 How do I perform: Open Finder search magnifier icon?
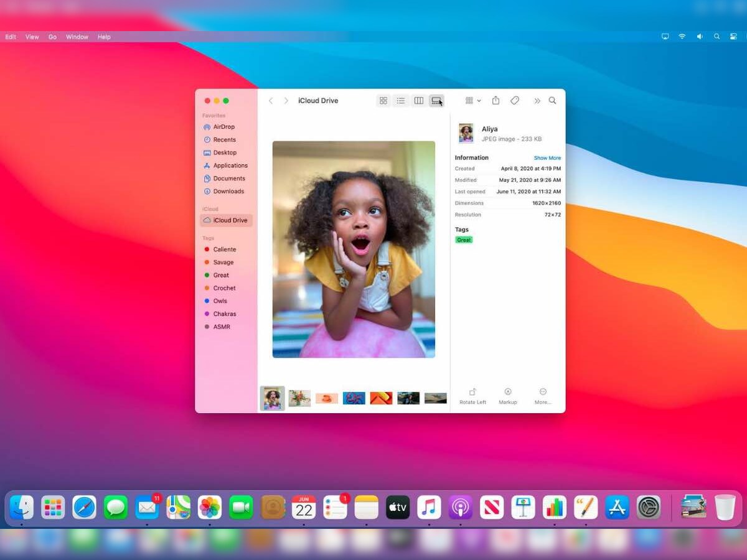pyautogui.click(x=552, y=101)
